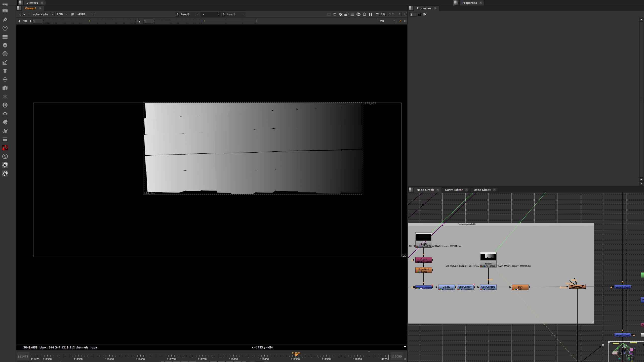
Task: Switch to the Dope Sheet tab
Action: click(482, 190)
